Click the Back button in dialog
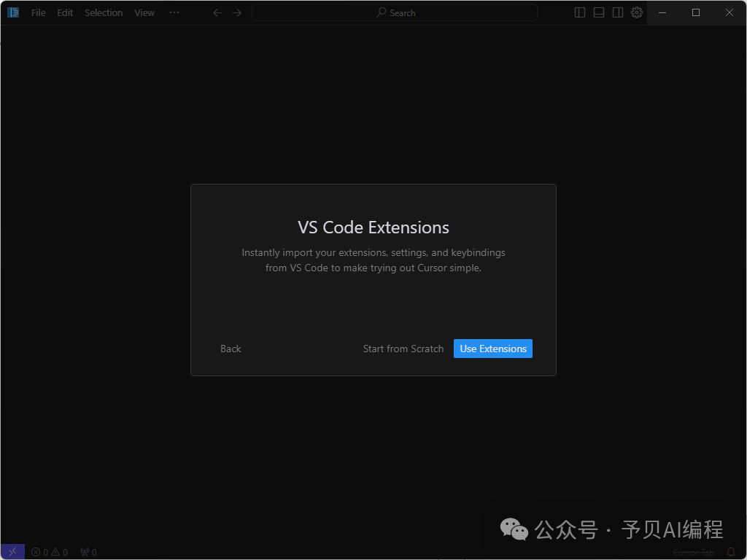Screen dimensions: 747x560 (231, 349)
